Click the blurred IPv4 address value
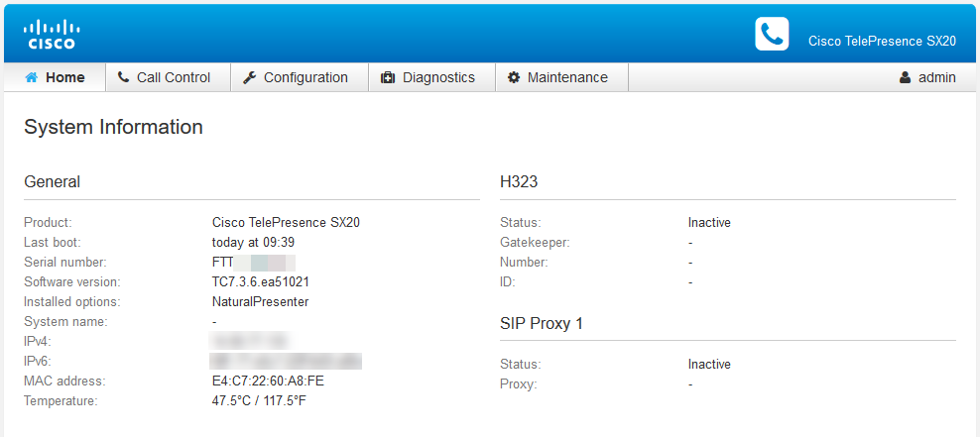The width and height of the screenshot is (980, 437). click(249, 341)
